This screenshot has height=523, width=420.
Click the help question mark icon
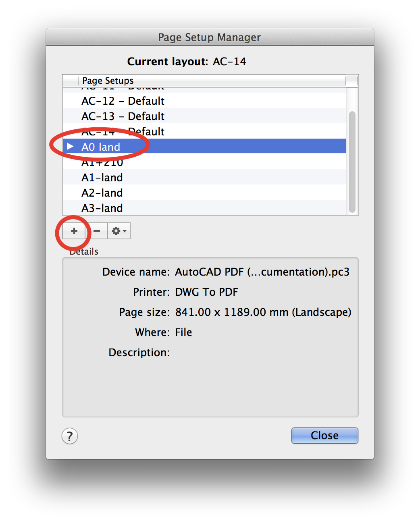[x=69, y=436]
